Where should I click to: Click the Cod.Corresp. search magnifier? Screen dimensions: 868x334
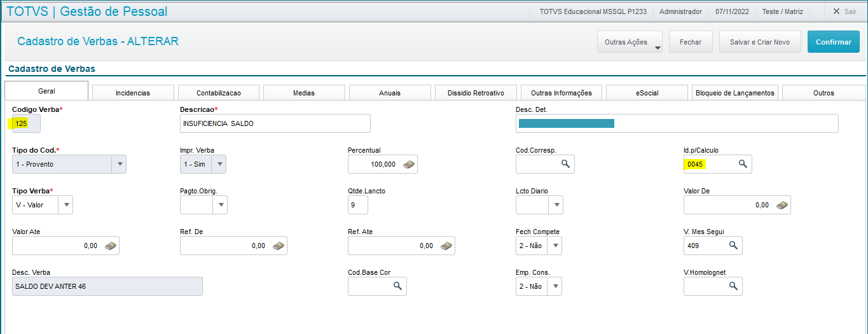coord(565,164)
